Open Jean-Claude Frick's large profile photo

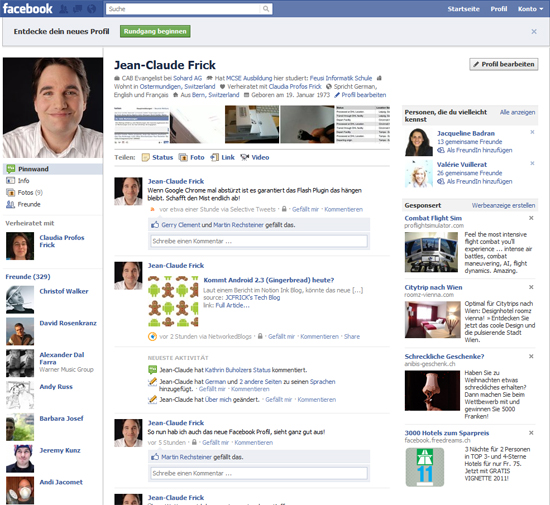pyautogui.click(x=53, y=108)
